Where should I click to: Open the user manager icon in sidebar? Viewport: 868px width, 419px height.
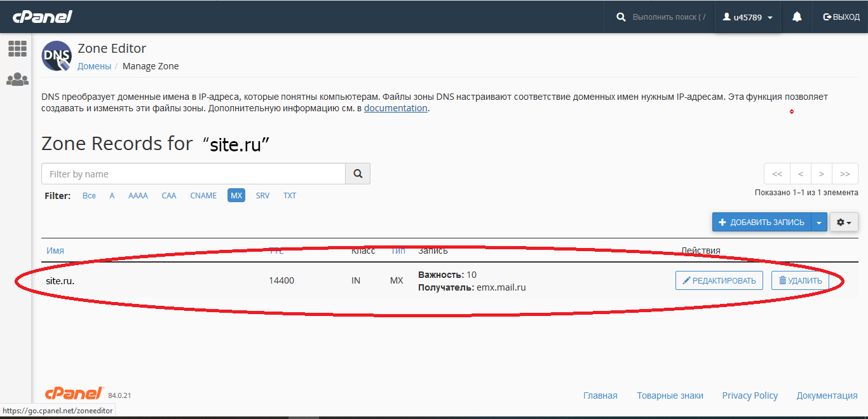click(x=17, y=79)
